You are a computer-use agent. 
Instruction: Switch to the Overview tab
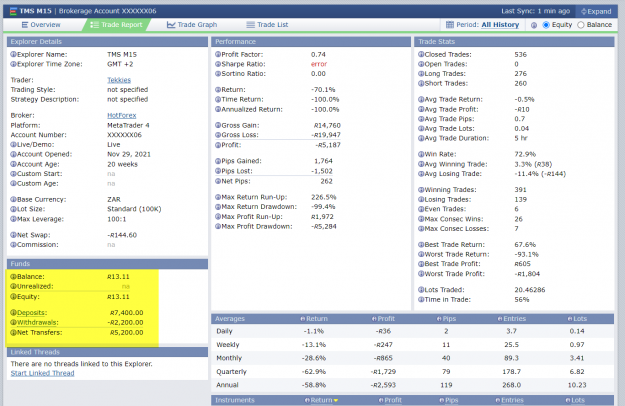41,25
